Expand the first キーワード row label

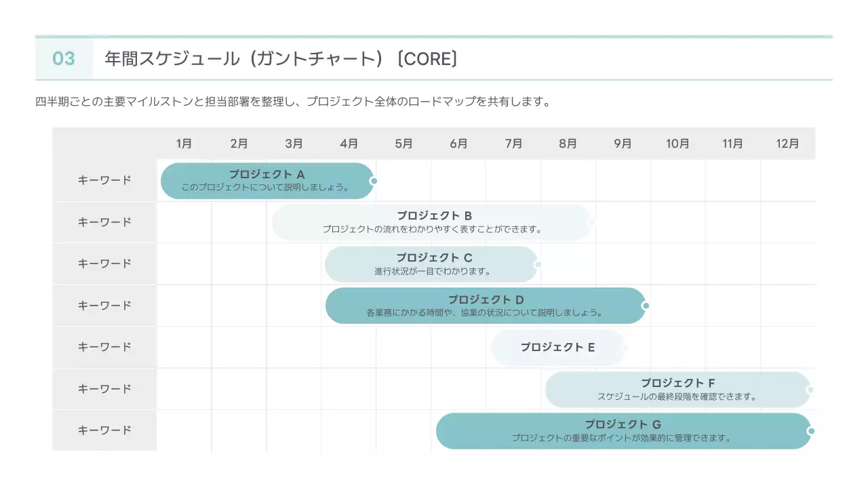click(x=105, y=180)
